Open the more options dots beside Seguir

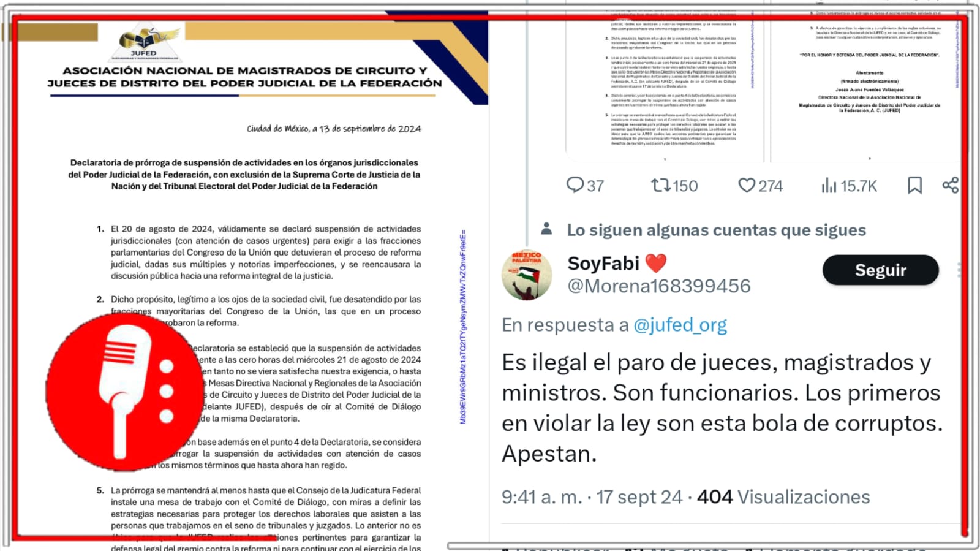[x=959, y=270]
